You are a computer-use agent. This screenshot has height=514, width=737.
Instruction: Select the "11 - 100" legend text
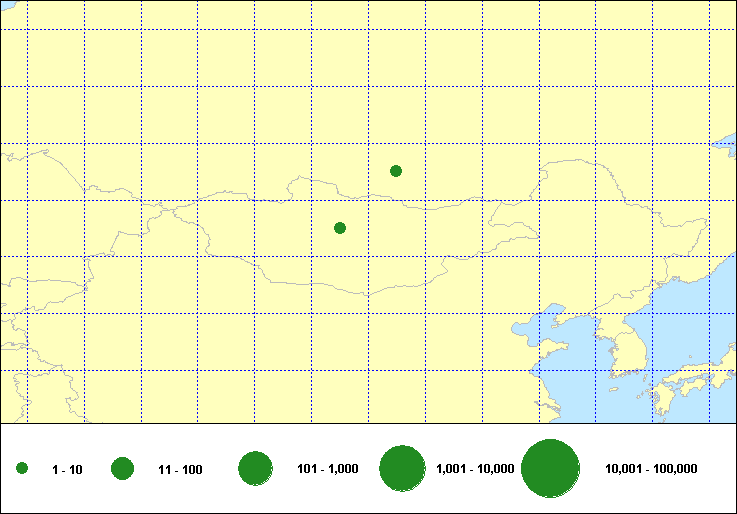180,469
